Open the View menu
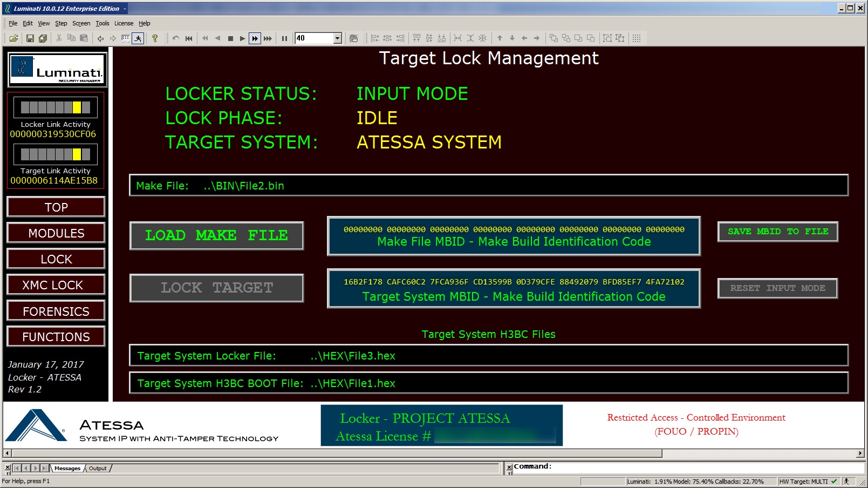Screen dimensions: 868x488 pos(44,23)
